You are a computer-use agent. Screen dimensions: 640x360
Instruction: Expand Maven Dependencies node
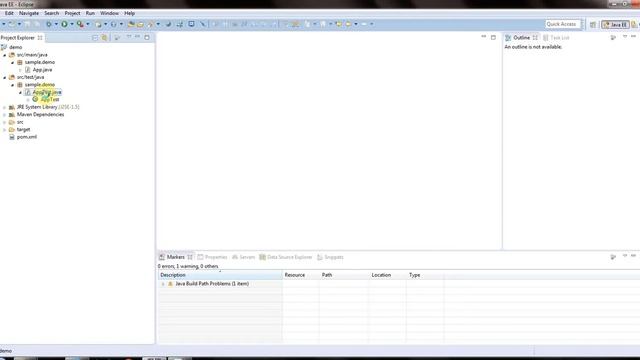tap(5, 115)
